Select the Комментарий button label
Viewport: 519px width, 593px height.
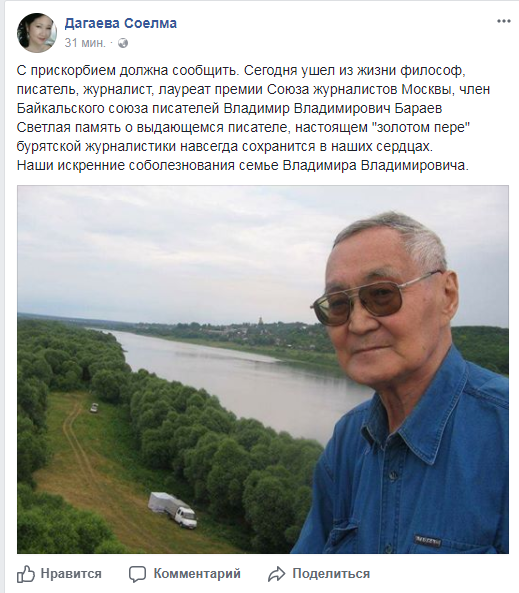(197, 574)
